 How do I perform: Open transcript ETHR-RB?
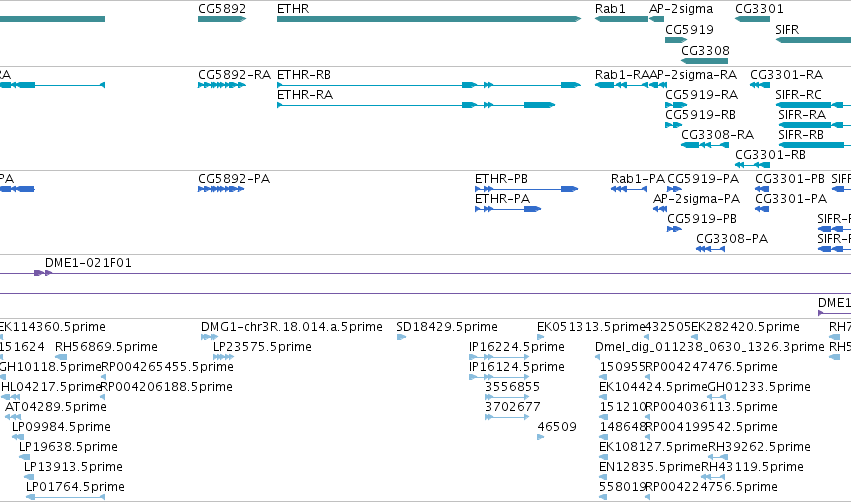(304, 74)
